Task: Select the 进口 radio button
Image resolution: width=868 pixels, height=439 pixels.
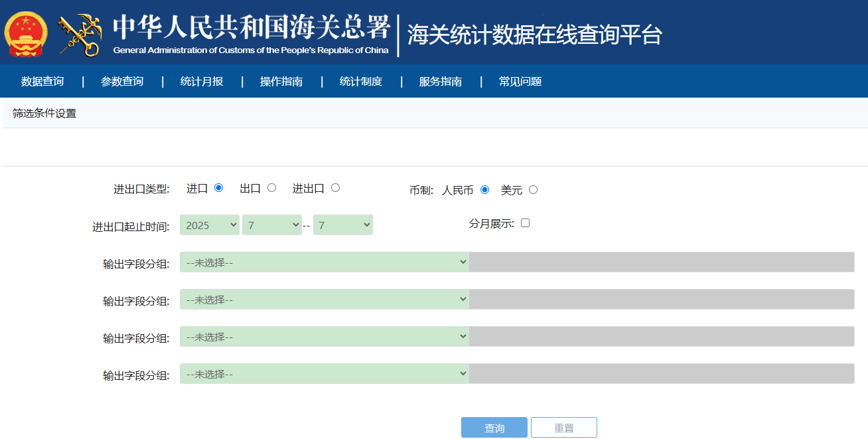Action: click(219, 187)
